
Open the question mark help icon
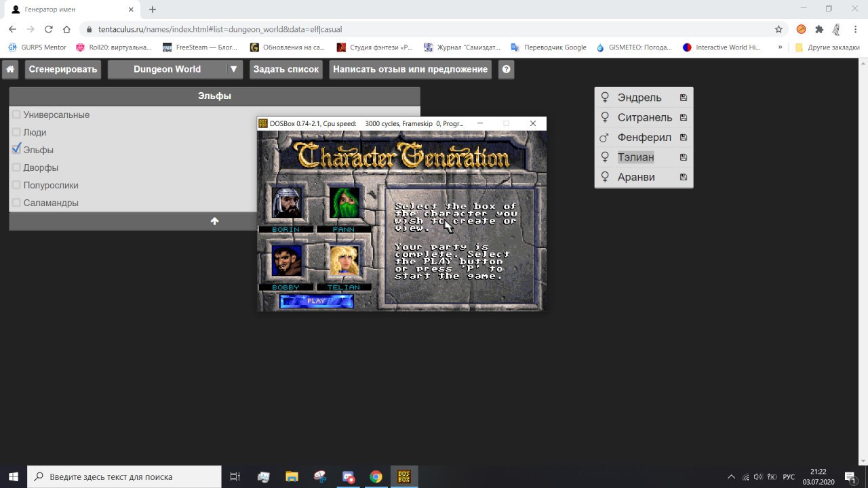(506, 69)
